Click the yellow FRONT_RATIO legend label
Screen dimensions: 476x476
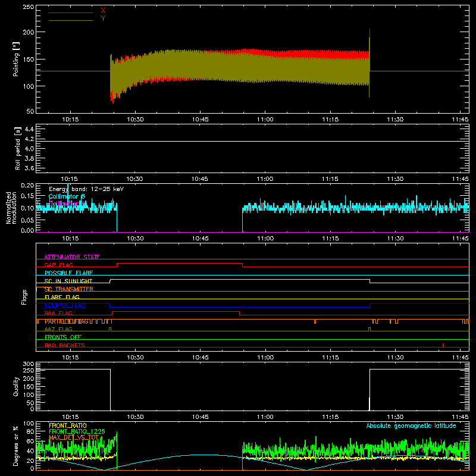click(68, 425)
